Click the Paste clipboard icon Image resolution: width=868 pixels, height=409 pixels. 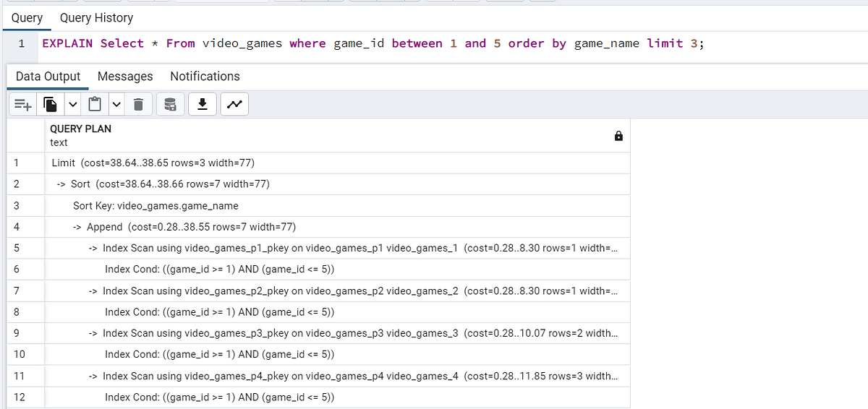94,106
